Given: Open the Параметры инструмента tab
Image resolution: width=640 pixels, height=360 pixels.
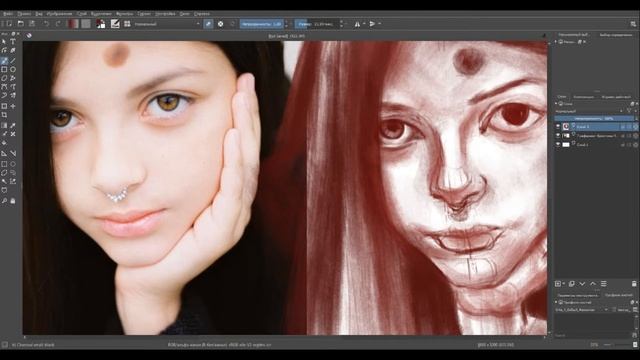Looking at the screenshot, I should [x=578, y=295].
